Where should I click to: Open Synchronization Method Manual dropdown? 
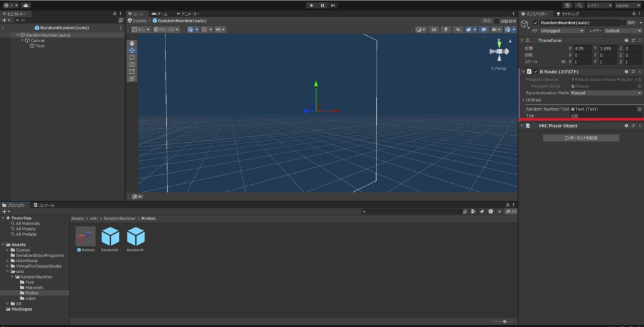tap(606, 93)
